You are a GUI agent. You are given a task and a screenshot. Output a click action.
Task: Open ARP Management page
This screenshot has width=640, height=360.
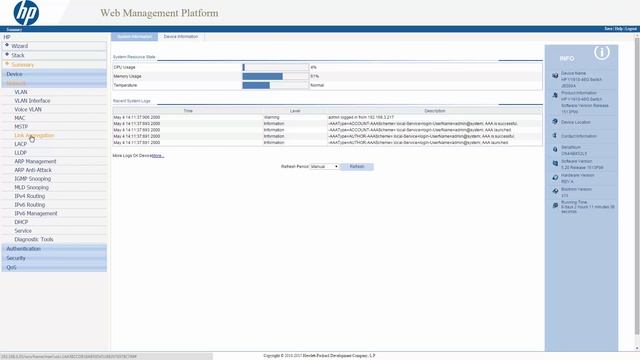pos(35,161)
